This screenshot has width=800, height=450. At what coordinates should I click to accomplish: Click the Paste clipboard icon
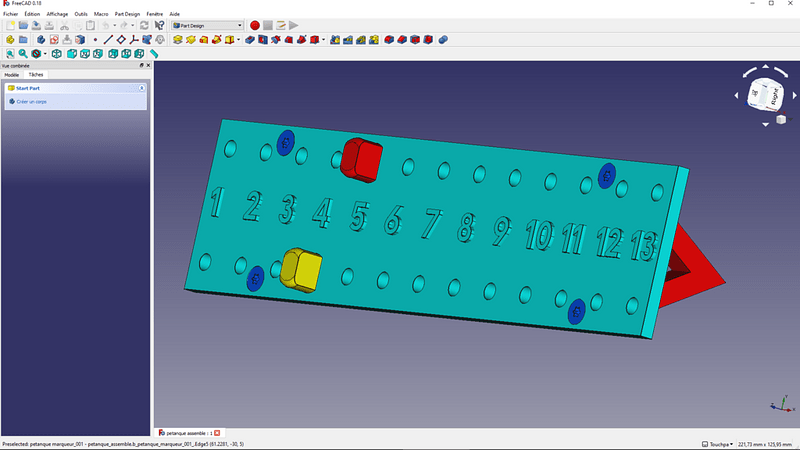[x=90, y=26]
